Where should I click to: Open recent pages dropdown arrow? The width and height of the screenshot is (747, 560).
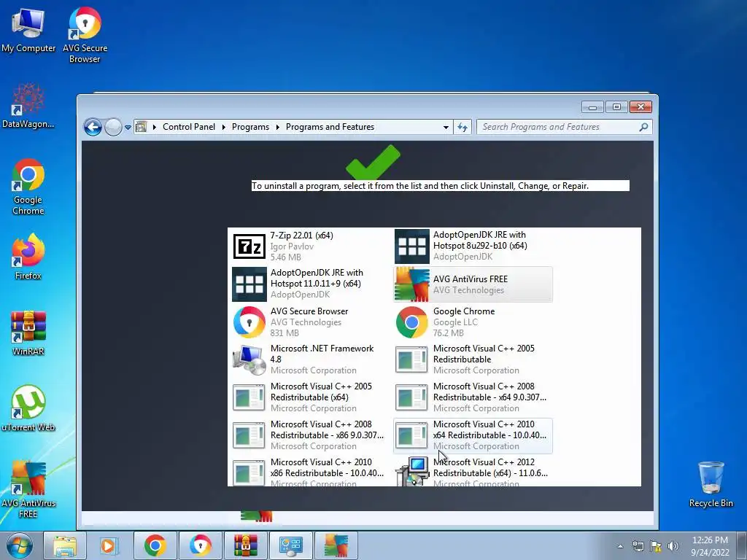pos(128,128)
